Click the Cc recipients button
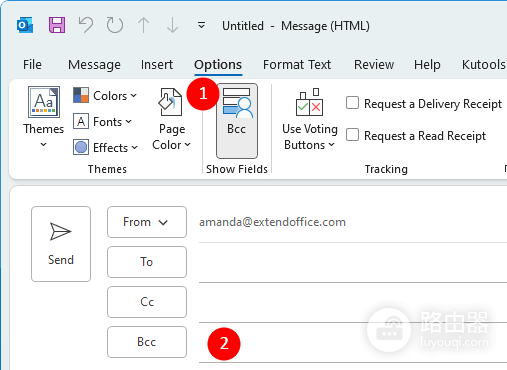507x370 pixels. click(x=147, y=302)
